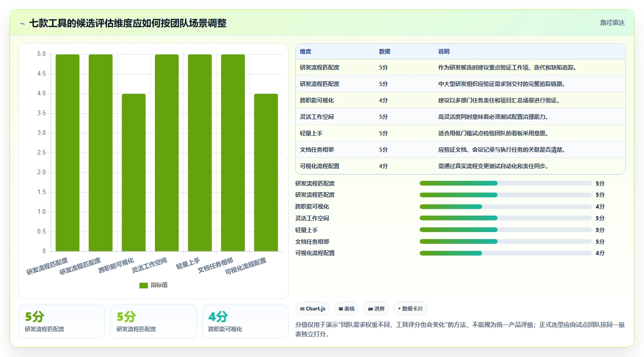Click the chart bar for 轻量上手
Image resolution: width=644 pixels, height=357 pixels.
pyautogui.click(x=200, y=153)
